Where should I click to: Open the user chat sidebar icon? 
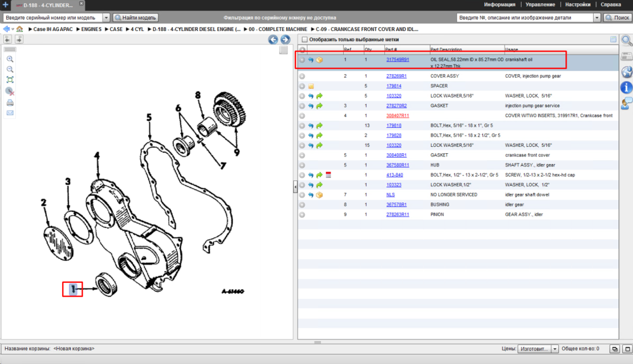[x=627, y=103]
